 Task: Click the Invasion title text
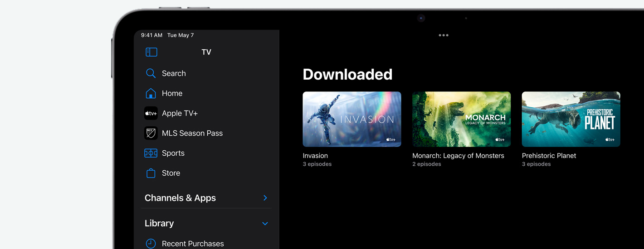[x=315, y=156]
